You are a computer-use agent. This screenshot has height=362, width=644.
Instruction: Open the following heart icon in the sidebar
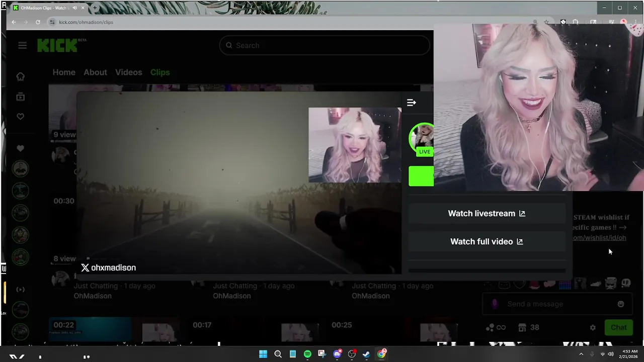20,117
